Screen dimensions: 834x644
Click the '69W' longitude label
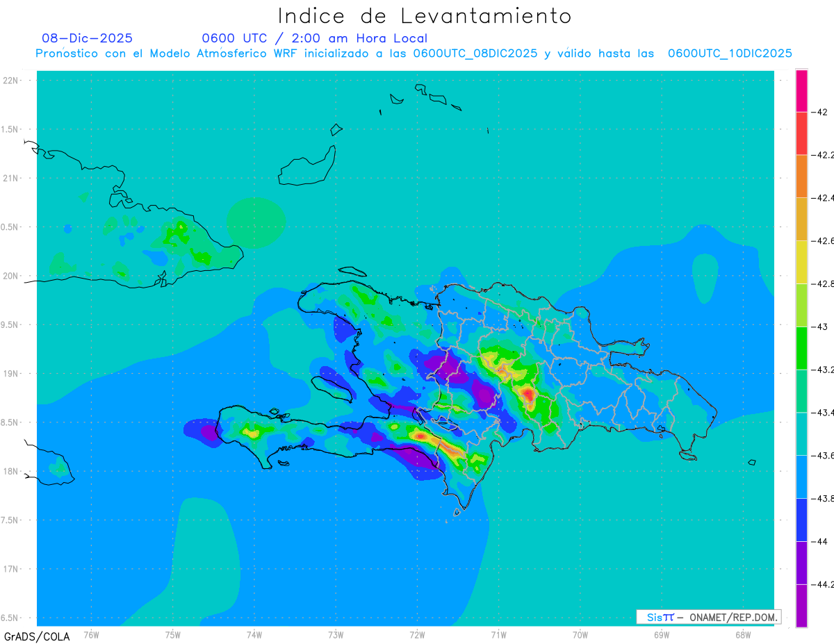pyautogui.click(x=661, y=634)
